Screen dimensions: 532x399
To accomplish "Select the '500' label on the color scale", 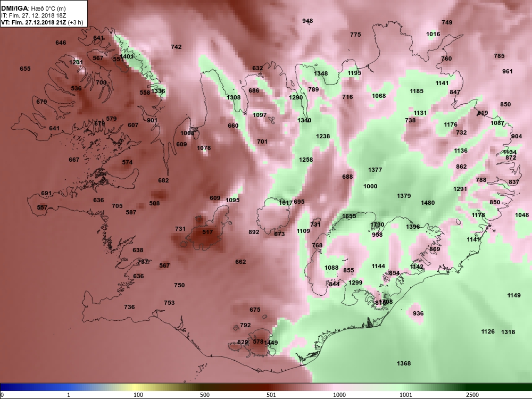I will [205, 395].
